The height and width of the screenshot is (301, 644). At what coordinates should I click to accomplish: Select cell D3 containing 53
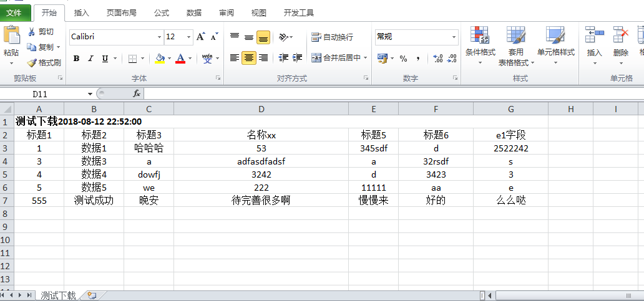(261, 148)
